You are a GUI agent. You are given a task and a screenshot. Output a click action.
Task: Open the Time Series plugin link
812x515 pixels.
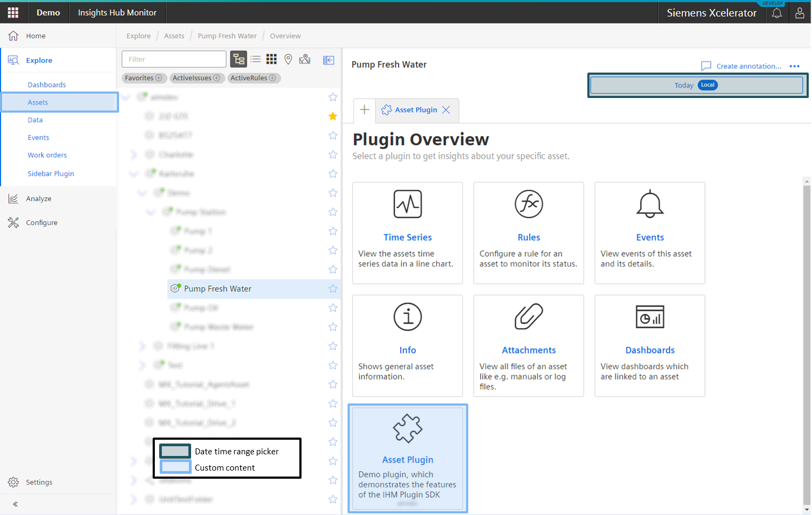408,237
